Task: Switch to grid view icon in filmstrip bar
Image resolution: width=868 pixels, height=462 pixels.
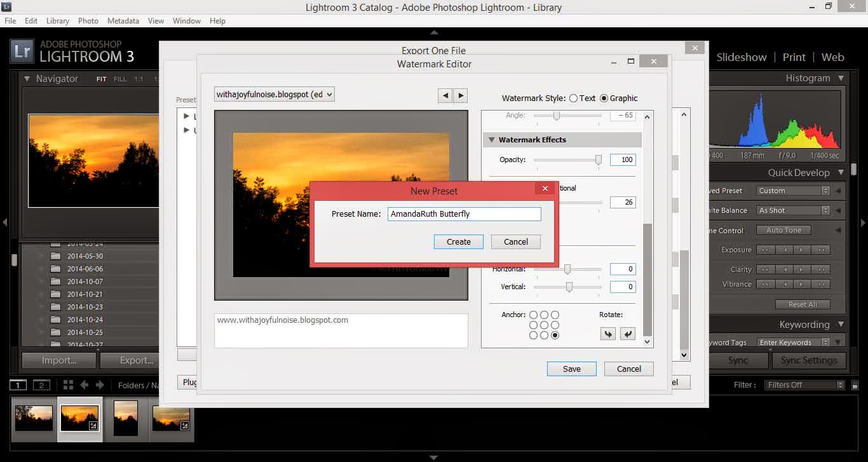Action: tap(68, 385)
